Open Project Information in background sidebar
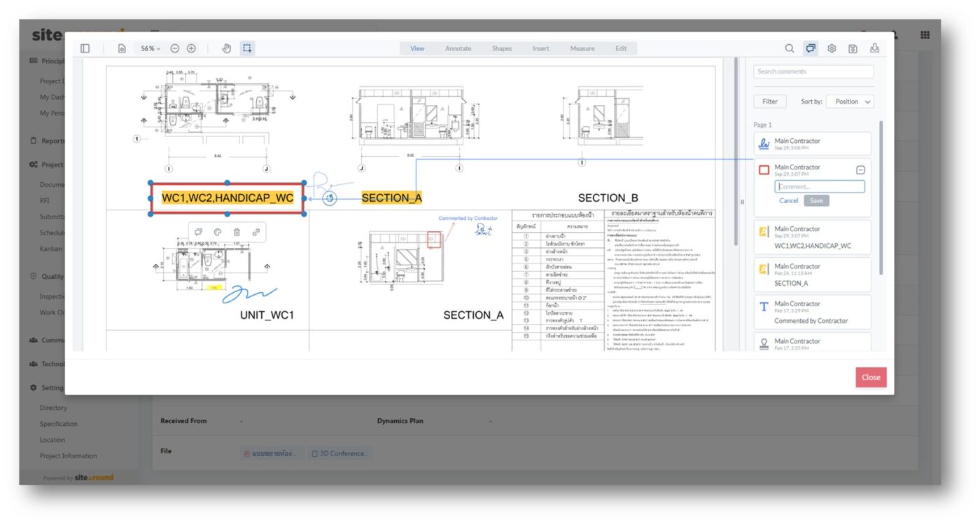 (x=68, y=456)
